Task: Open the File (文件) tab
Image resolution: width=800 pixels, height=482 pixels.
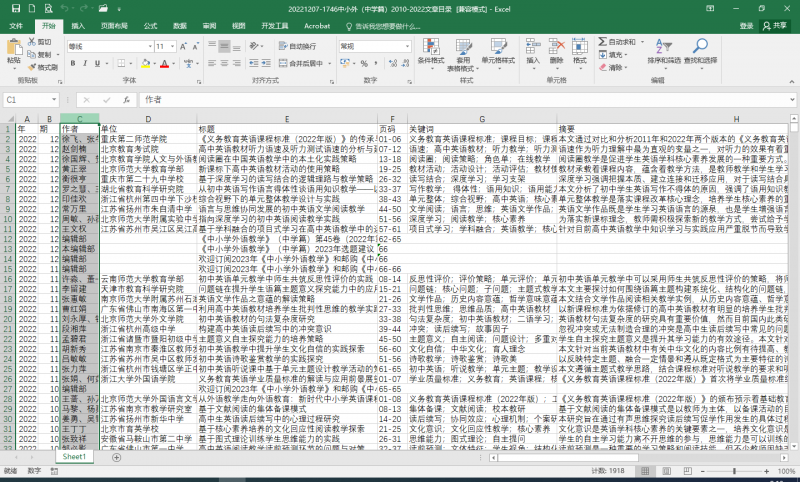Action: (x=16, y=26)
